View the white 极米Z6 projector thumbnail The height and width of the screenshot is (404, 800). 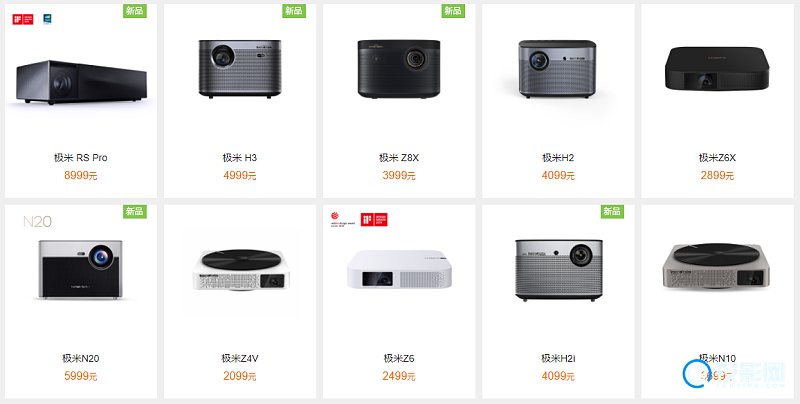click(x=399, y=269)
